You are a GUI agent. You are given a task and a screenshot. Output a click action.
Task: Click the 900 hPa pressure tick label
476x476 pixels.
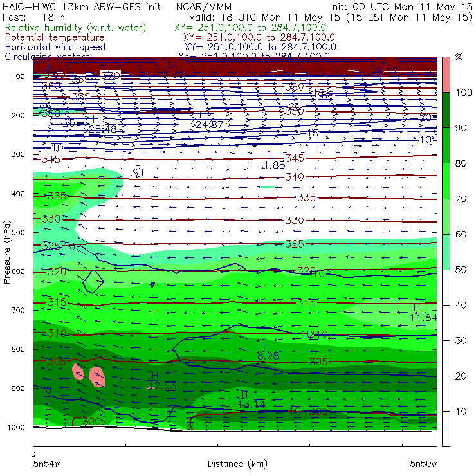coord(18,389)
